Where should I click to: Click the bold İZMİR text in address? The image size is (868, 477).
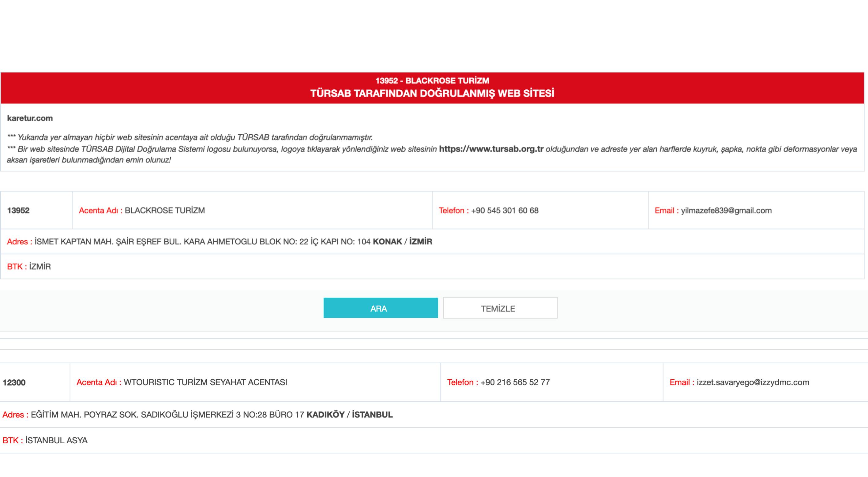pos(420,241)
